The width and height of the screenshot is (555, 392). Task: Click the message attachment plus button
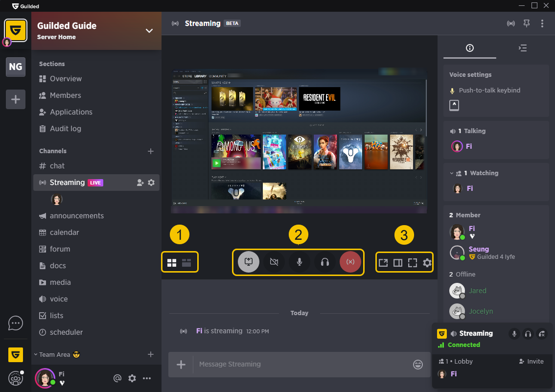[181, 365]
